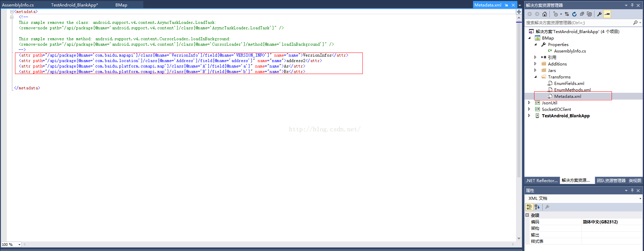The image size is (644, 251).
Task: Click the Solution Explorer Home icon
Action: tap(545, 14)
